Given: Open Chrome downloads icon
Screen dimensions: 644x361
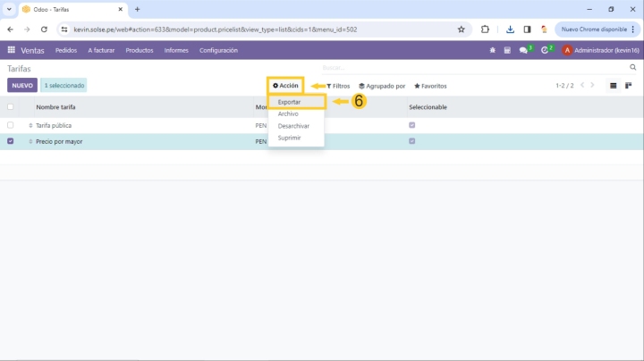Looking at the screenshot, I should coord(510,29).
